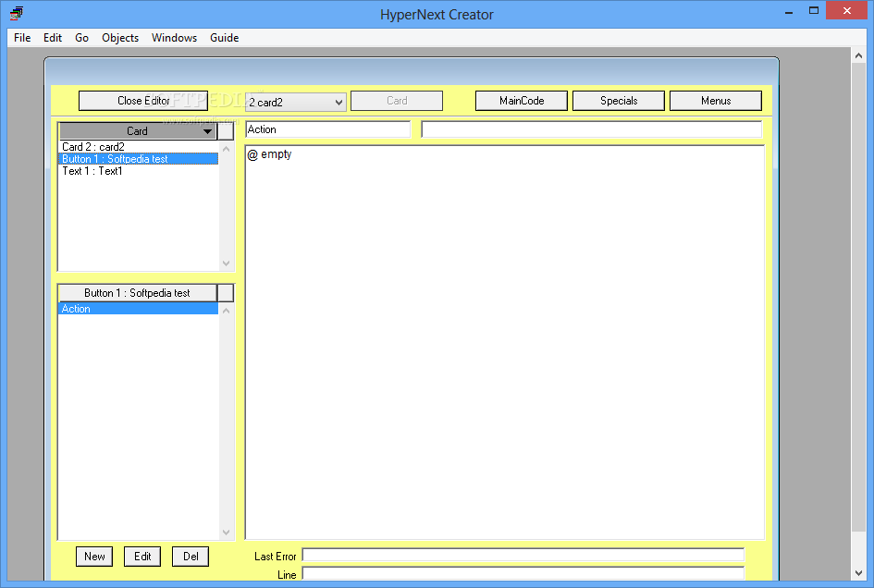Click the main window vertical scrollbar thumb
Image resolution: width=874 pixels, height=588 pixels.
tap(858, 298)
